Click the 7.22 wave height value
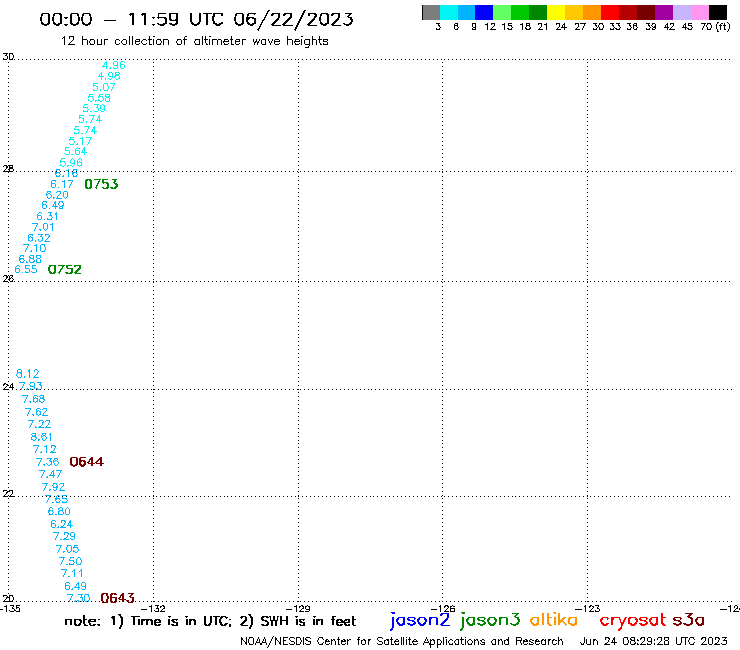This screenshot has height=650, width=740. (x=39, y=424)
